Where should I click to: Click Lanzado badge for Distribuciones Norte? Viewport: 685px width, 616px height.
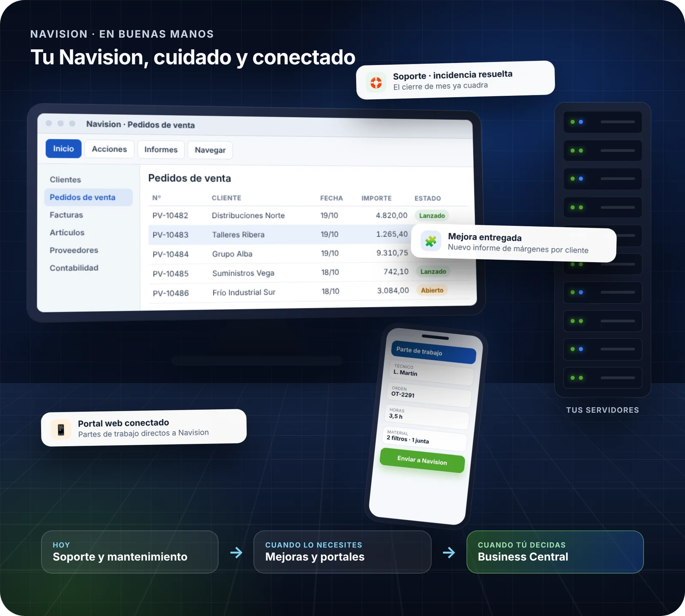click(432, 216)
